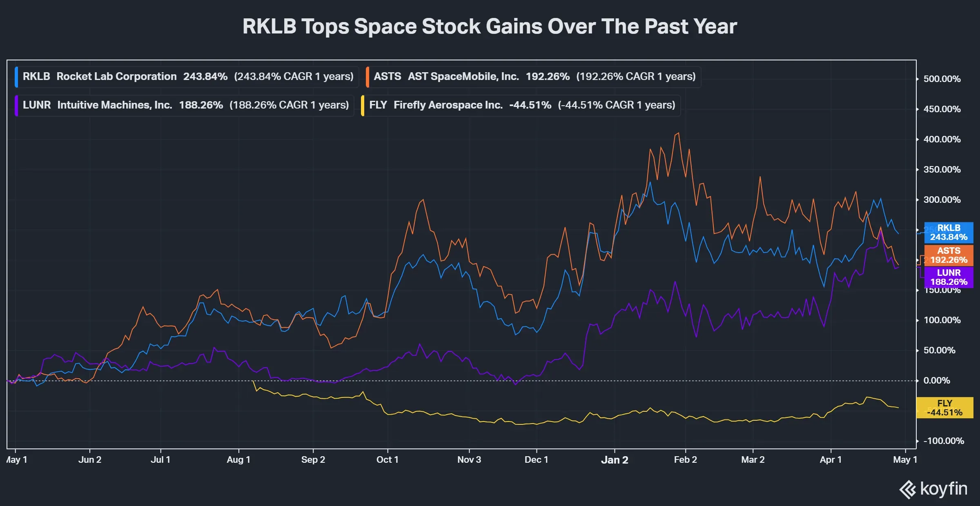Click the 0.00% y-axis baseline label
The width and height of the screenshot is (980, 506).
tap(937, 381)
